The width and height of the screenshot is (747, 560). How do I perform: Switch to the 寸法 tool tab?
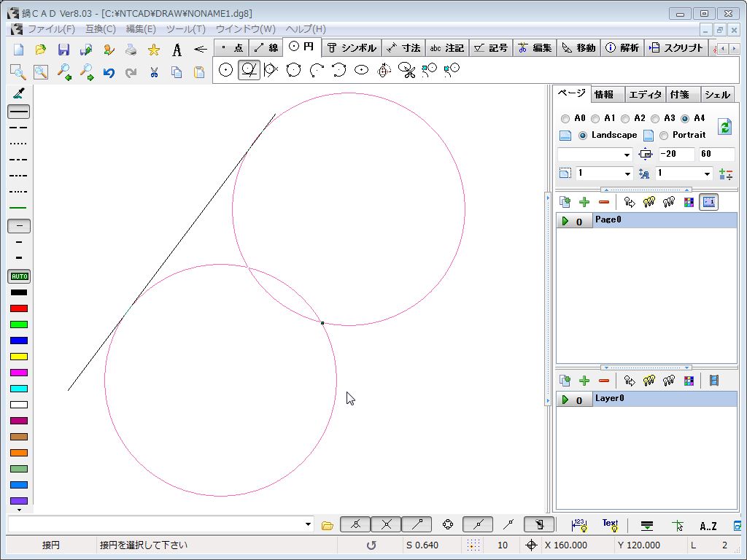coord(403,47)
